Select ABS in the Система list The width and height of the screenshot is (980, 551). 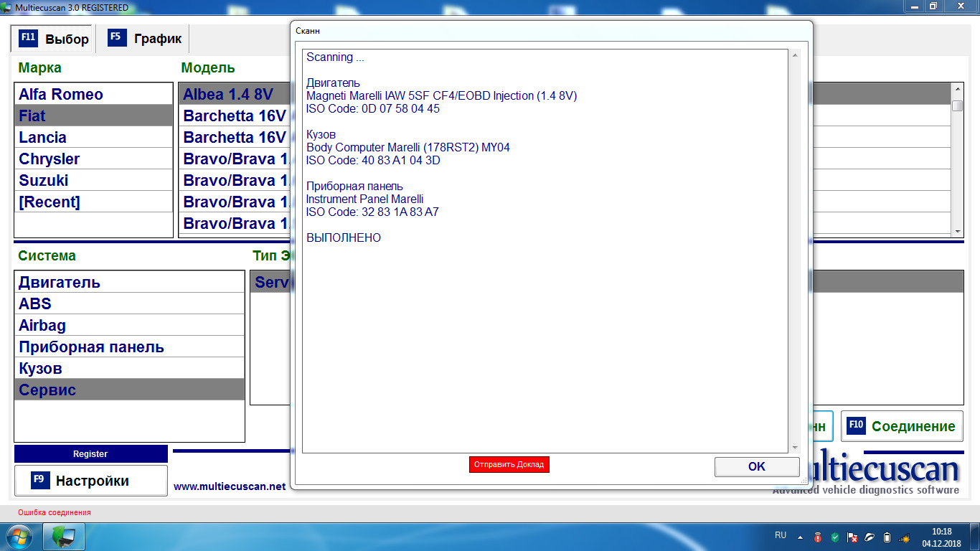pyautogui.click(x=129, y=303)
